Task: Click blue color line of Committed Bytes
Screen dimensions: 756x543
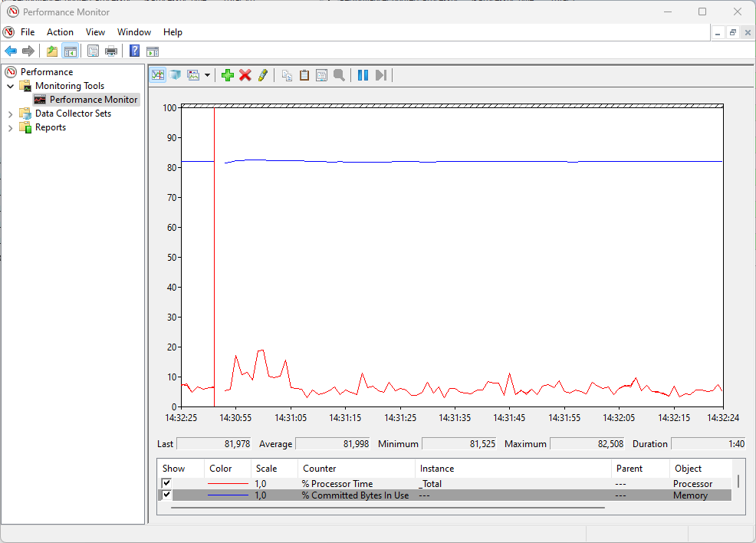Action: coord(228,495)
